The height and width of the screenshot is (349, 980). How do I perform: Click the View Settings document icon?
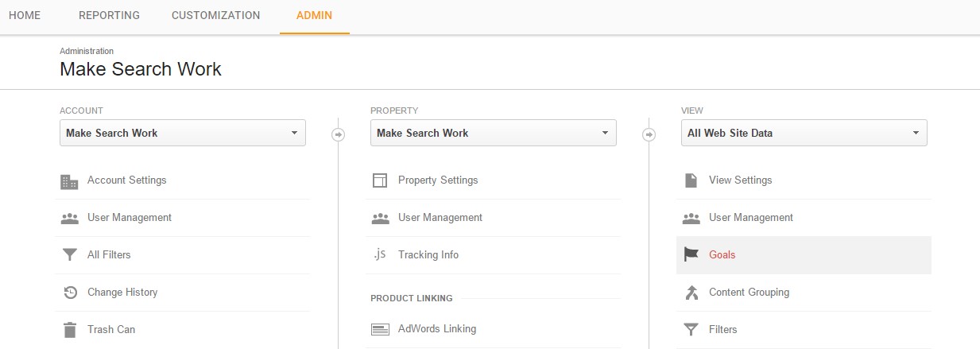pos(691,180)
